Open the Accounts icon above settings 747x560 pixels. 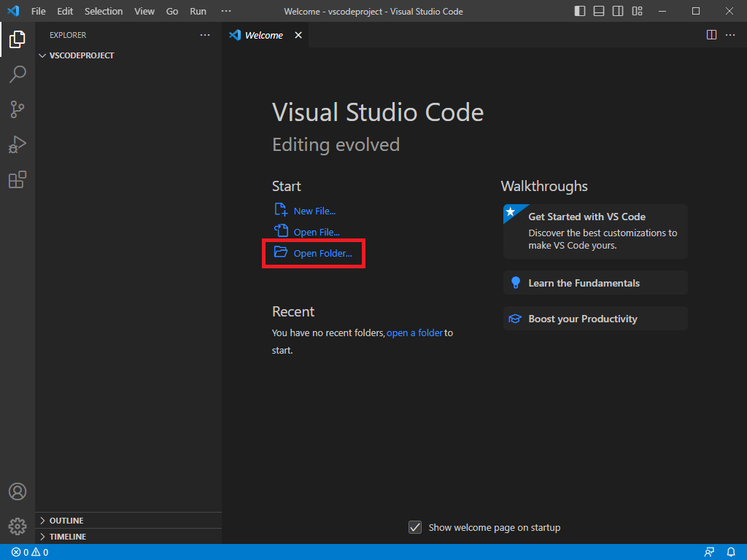tap(18, 491)
